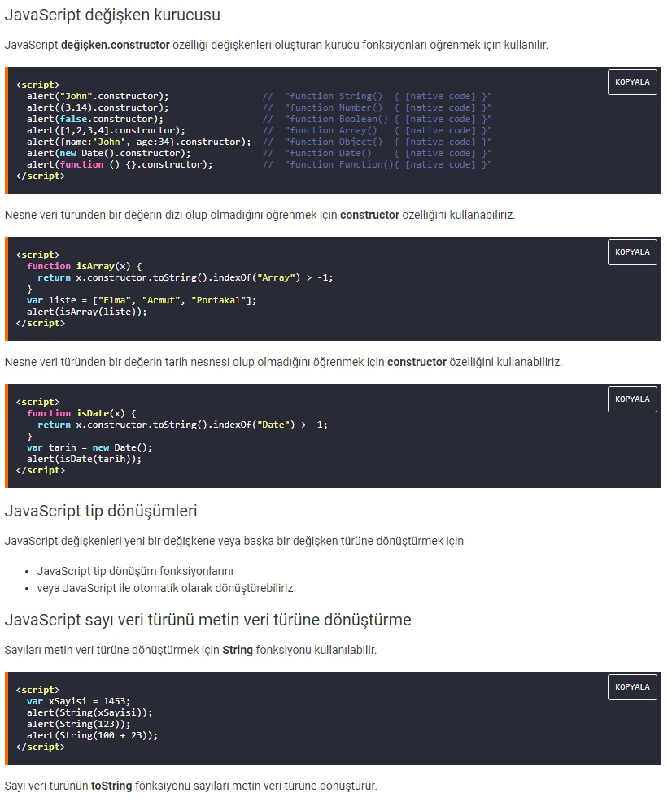This screenshot has width=672, height=806.
Task: Click the "var liste" array declaration line
Action: (142, 300)
